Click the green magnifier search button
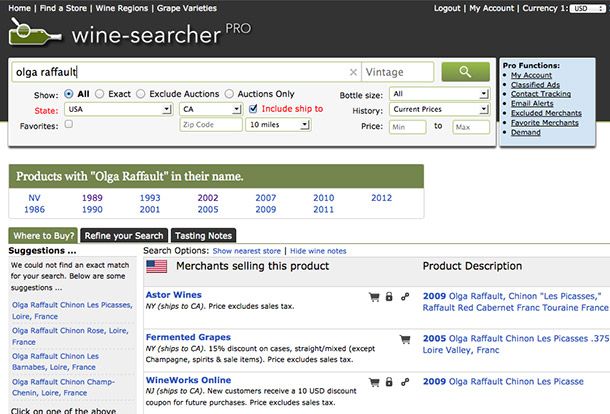This screenshot has height=414, width=610. click(465, 72)
